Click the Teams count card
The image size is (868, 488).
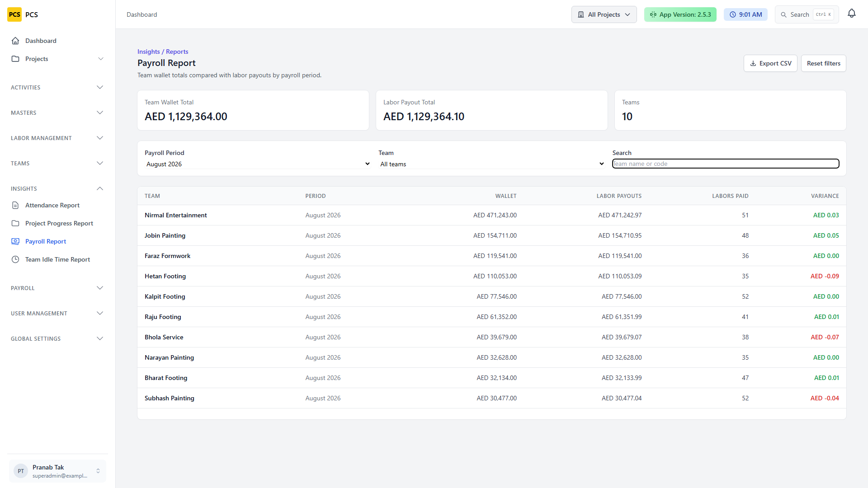click(x=730, y=110)
